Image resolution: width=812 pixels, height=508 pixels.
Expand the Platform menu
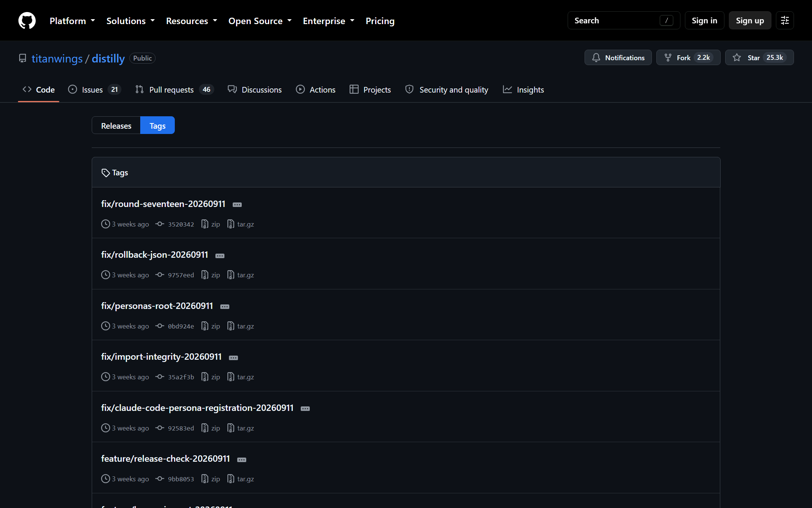pyautogui.click(x=72, y=21)
